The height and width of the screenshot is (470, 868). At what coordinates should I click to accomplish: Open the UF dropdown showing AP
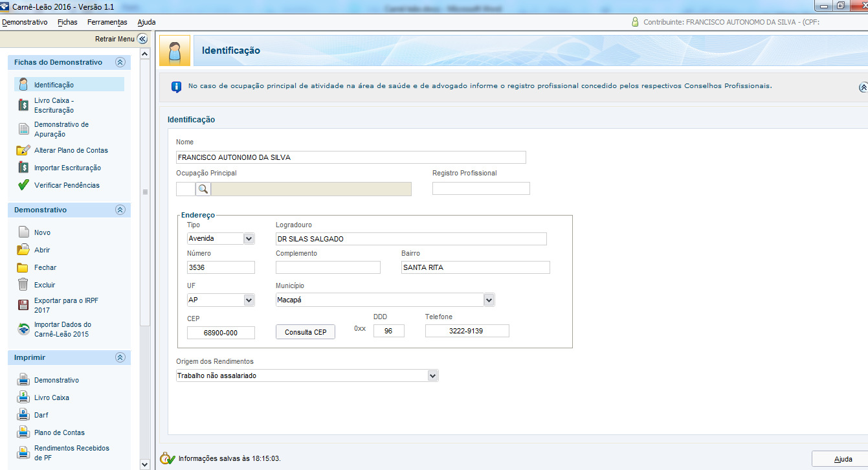pos(249,300)
